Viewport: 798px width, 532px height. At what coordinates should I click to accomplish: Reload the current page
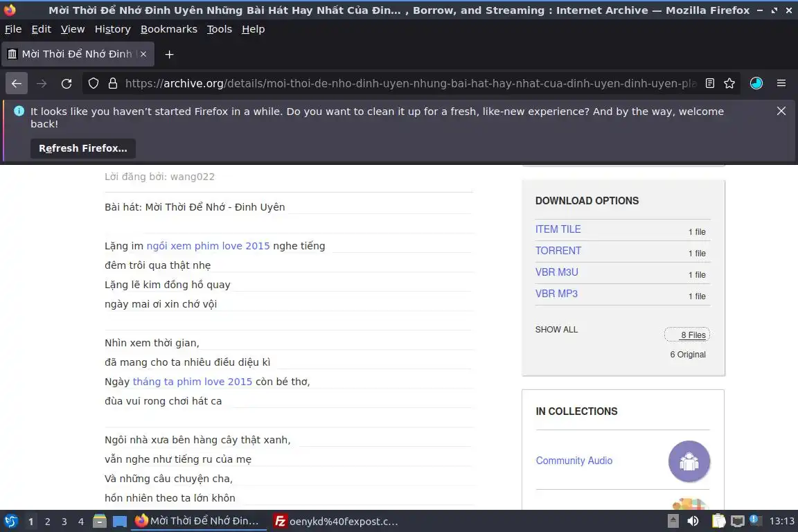pyautogui.click(x=66, y=84)
